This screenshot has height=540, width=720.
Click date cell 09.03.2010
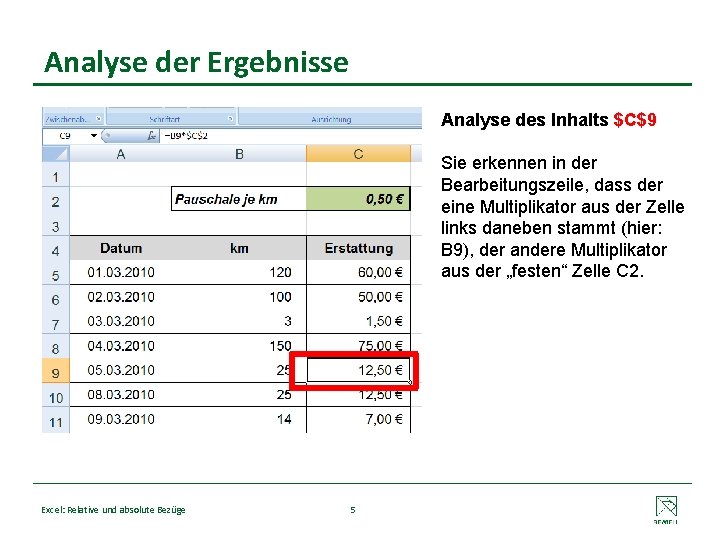(120, 419)
